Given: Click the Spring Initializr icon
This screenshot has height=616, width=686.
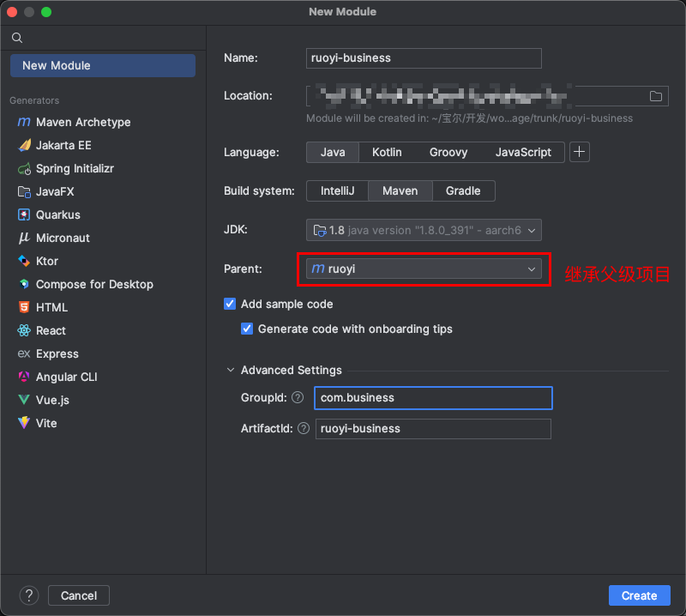Looking at the screenshot, I should [24, 168].
